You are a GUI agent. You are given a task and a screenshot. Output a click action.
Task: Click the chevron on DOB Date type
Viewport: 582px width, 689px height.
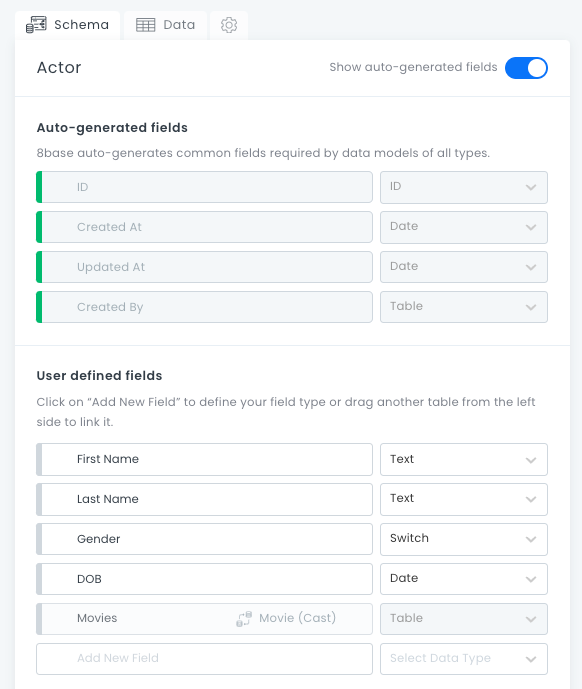pos(531,579)
